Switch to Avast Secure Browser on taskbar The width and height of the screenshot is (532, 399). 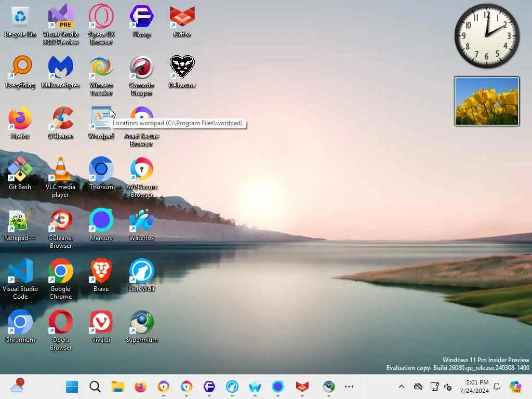(164, 387)
